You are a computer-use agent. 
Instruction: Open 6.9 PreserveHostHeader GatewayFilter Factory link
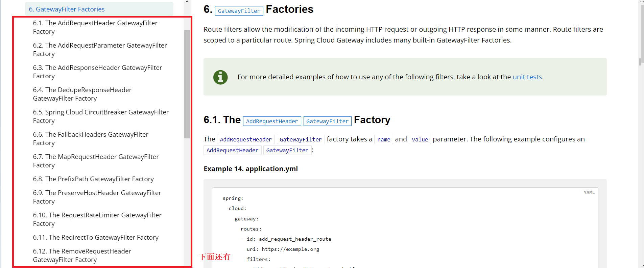pos(97,197)
